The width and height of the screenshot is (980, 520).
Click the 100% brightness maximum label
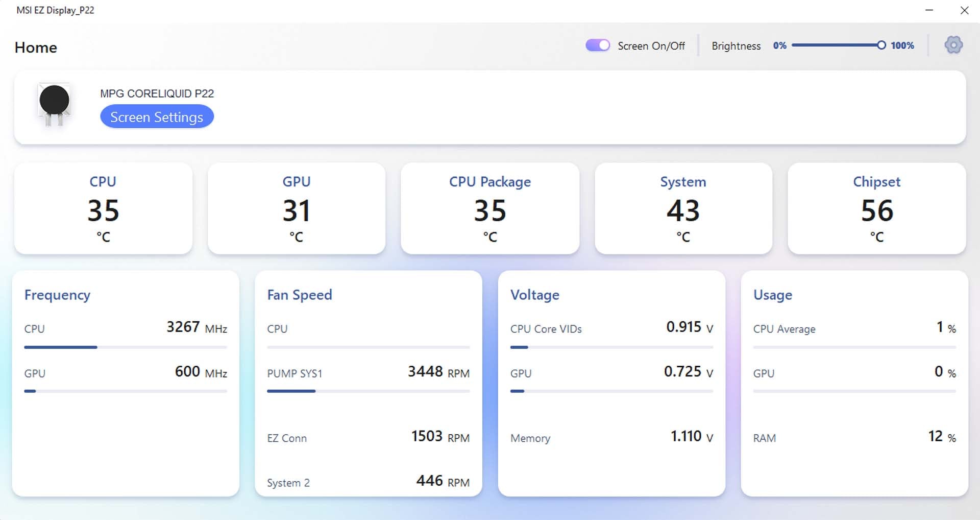coord(902,45)
